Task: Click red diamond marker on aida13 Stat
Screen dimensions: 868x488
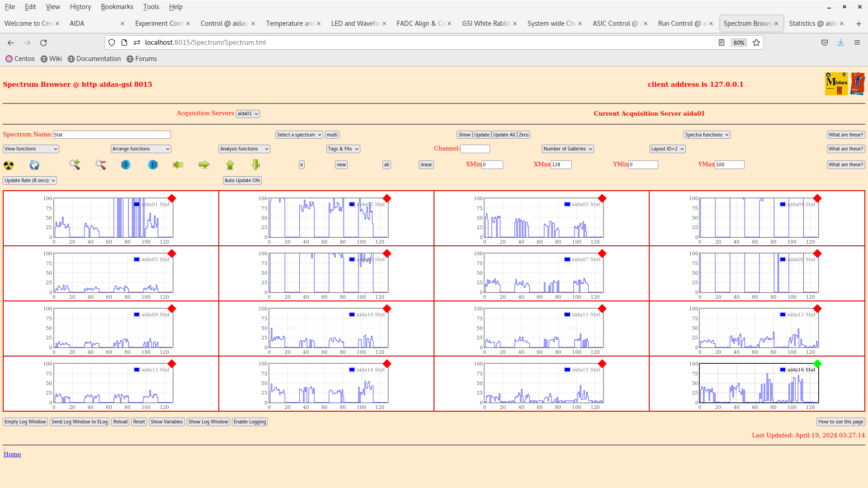Action: 172,364
